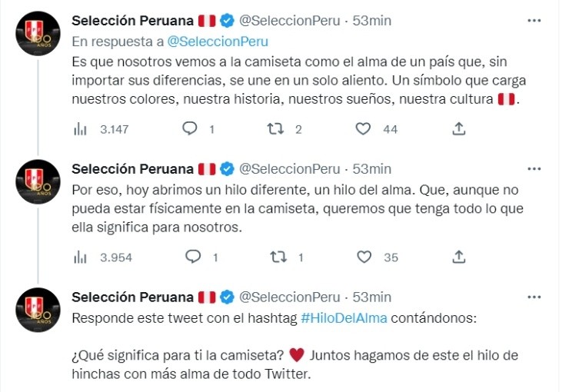Retweet the first tweet with 2 retweets
This screenshot has height=392, width=569.
(x=273, y=130)
